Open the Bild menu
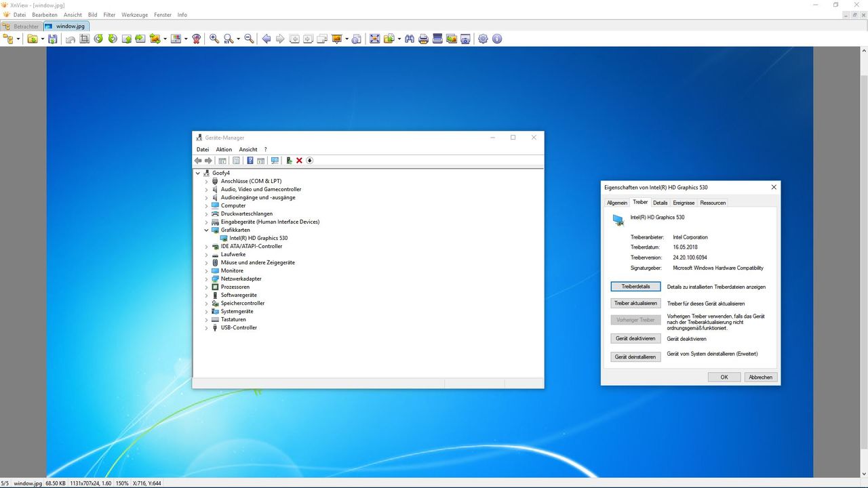Viewport: 868px width, 488px height. point(92,14)
